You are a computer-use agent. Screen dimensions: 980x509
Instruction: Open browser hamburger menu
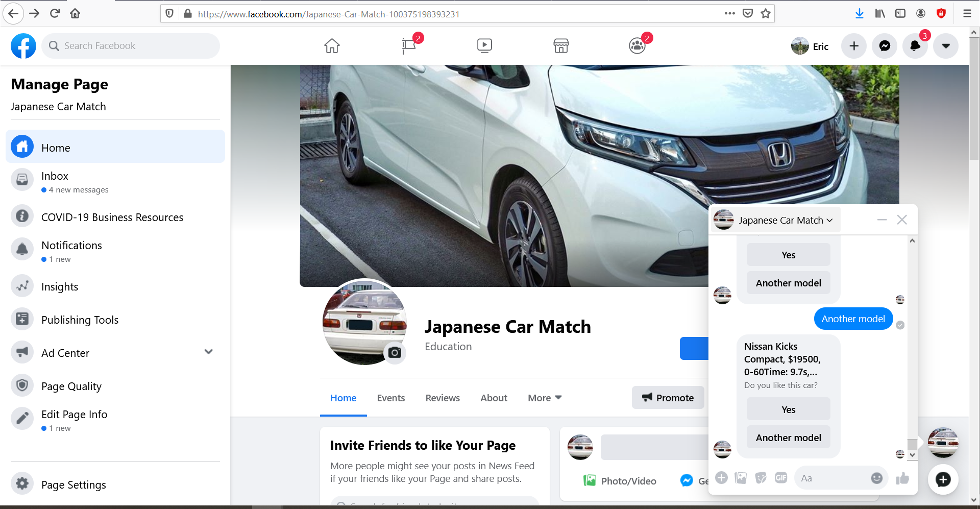tap(967, 14)
